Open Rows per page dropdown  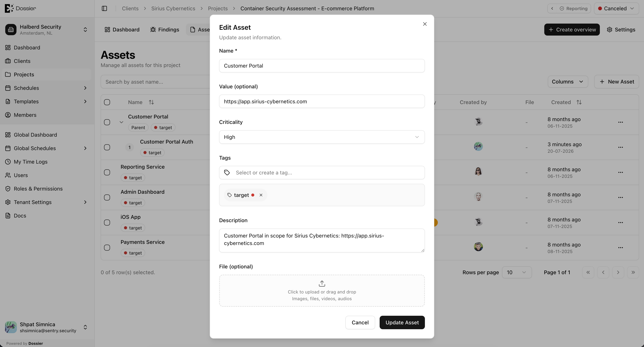(517, 272)
